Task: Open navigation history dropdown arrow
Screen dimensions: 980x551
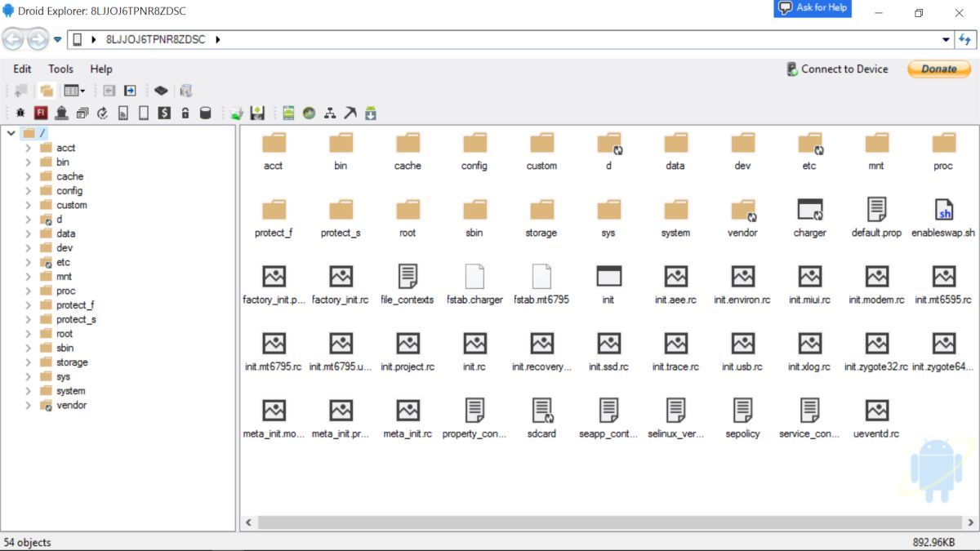Action: [x=57, y=39]
